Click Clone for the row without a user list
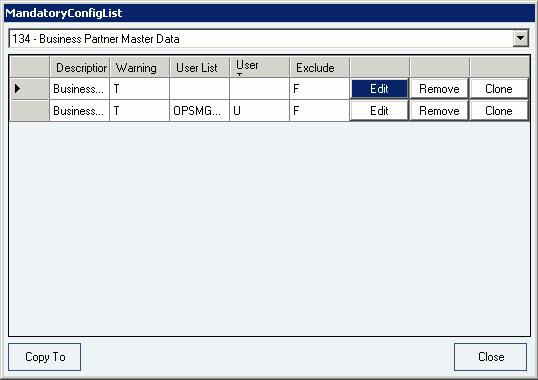538x380 pixels. click(x=499, y=89)
